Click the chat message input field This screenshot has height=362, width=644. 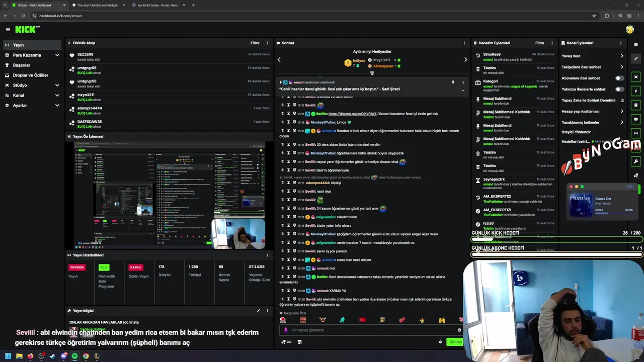[370, 330]
